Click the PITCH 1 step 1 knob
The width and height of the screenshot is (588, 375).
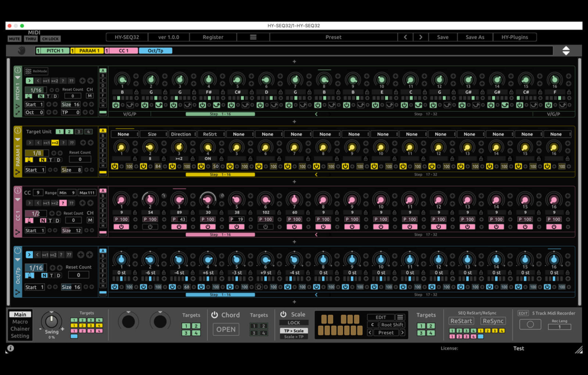pos(121,80)
